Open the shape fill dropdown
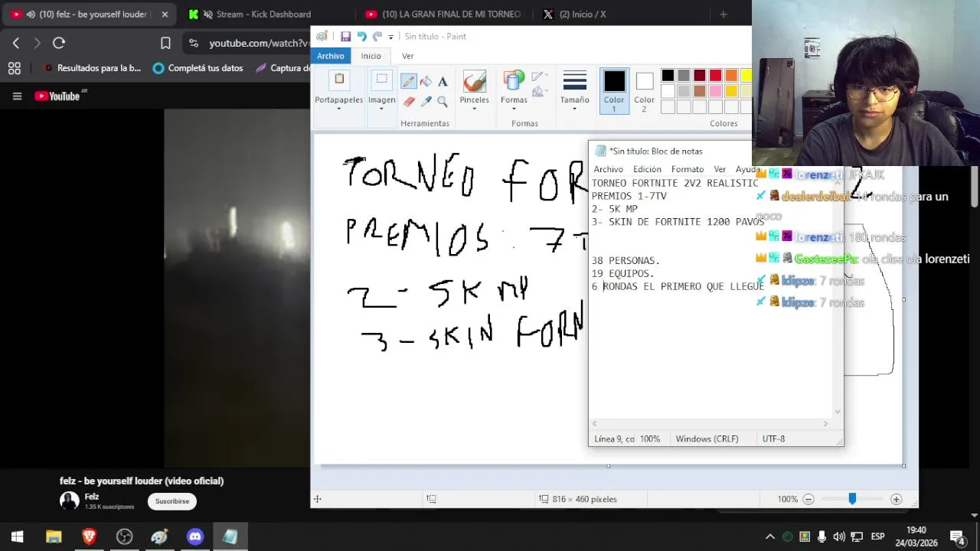 pyautogui.click(x=539, y=92)
